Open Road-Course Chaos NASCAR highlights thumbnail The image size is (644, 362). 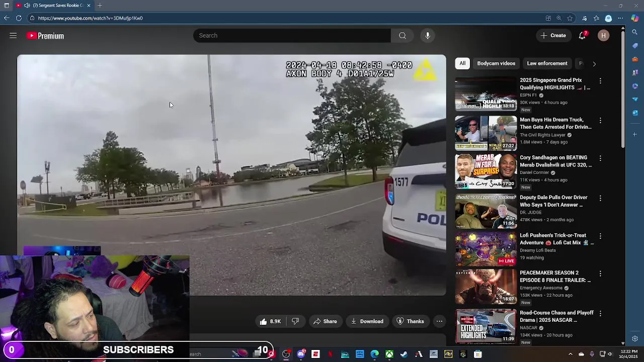pos(486,326)
